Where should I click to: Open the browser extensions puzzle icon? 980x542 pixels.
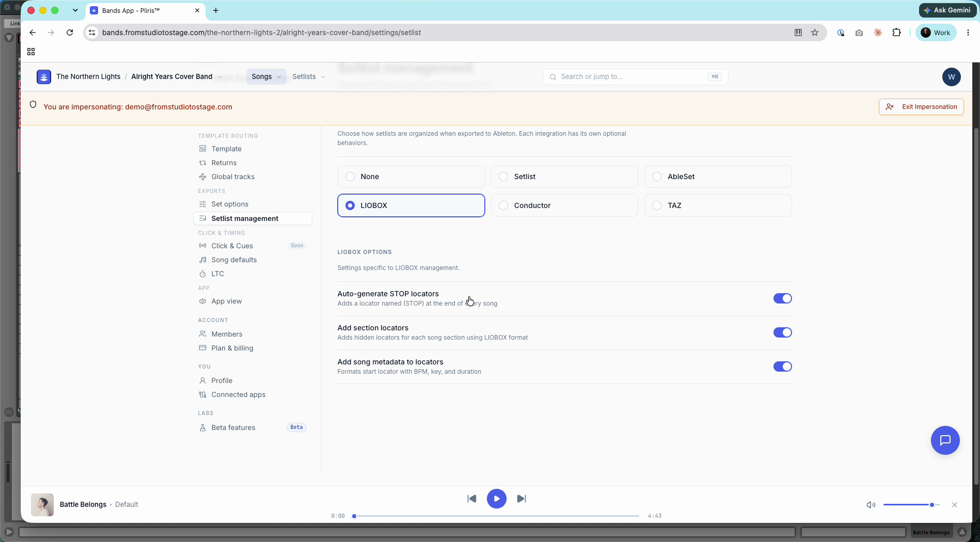[x=896, y=33]
